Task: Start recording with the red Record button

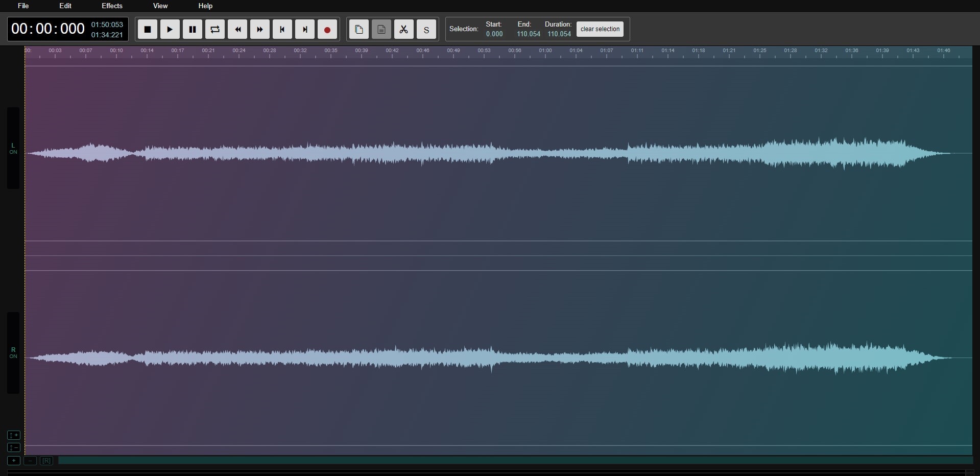Action: point(327,29)
